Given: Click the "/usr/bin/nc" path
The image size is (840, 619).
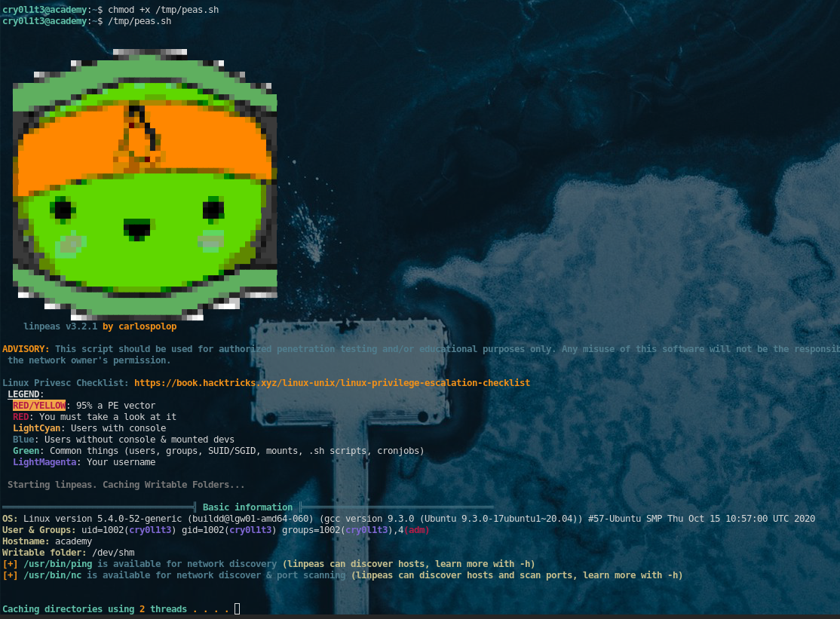Looking at the screenshot, I should [53, 575].
